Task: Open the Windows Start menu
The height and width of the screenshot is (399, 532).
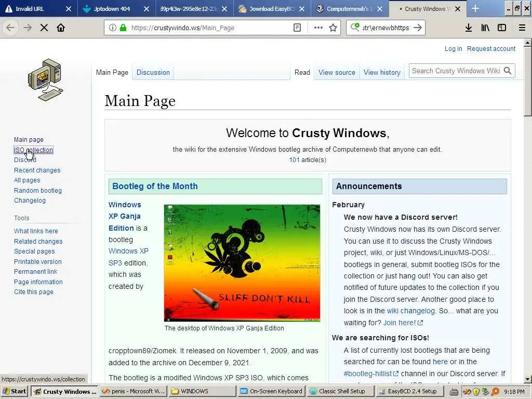Action: [x=14, y=391]
